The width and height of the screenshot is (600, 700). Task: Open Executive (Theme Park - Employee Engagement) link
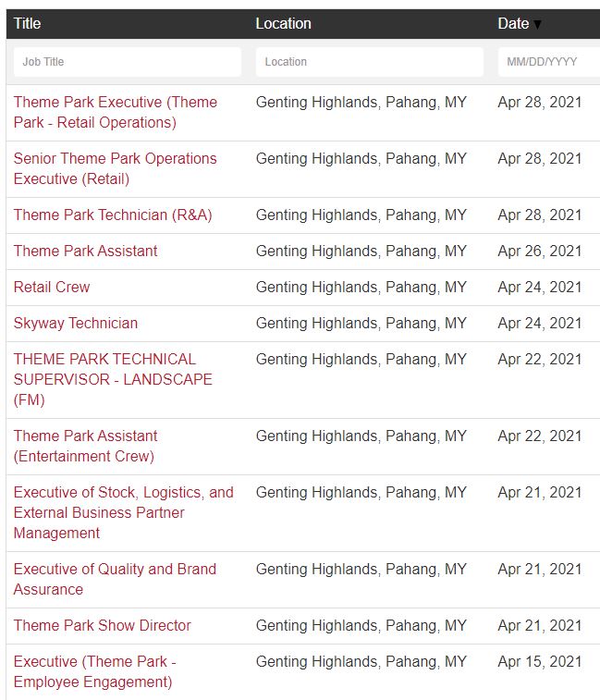94,671
